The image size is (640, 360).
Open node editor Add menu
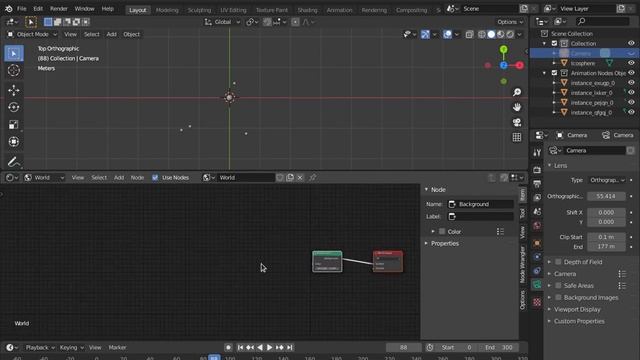coord(119,178)
